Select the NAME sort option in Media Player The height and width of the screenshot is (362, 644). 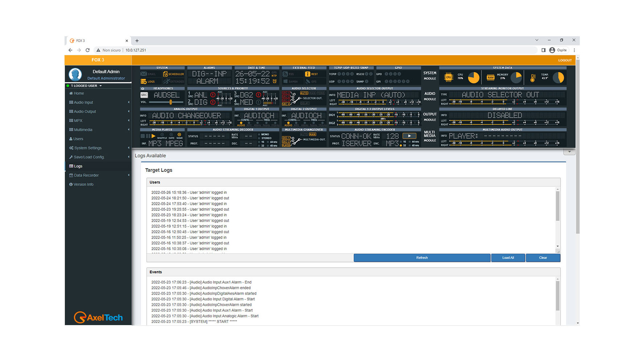[x=179, y=135]
